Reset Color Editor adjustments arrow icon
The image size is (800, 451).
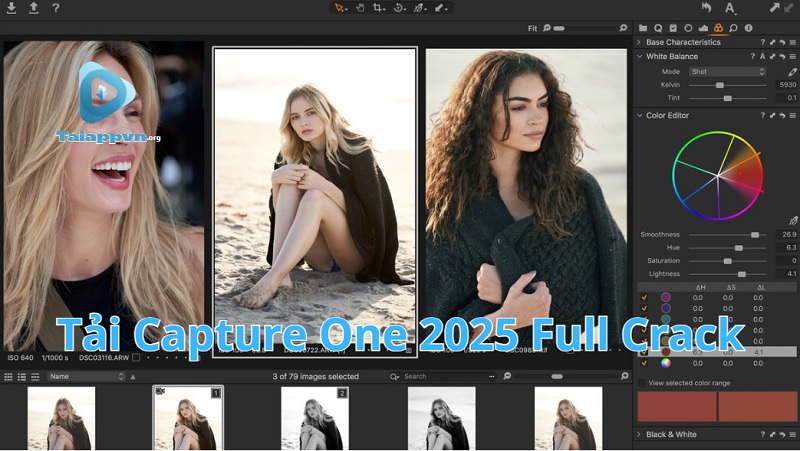782,115
